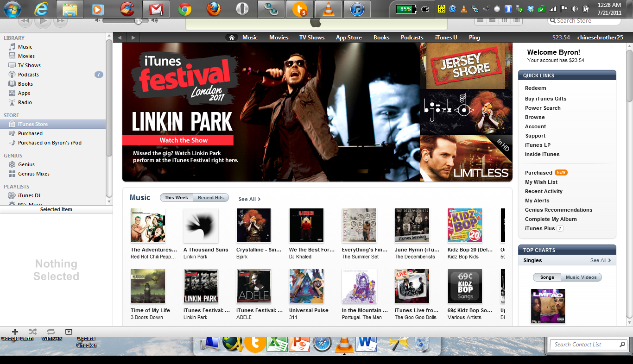Viewport: 633px width, 364px height.
Task: Open the TV Shows store tab
Action: [x=312, y=38]
